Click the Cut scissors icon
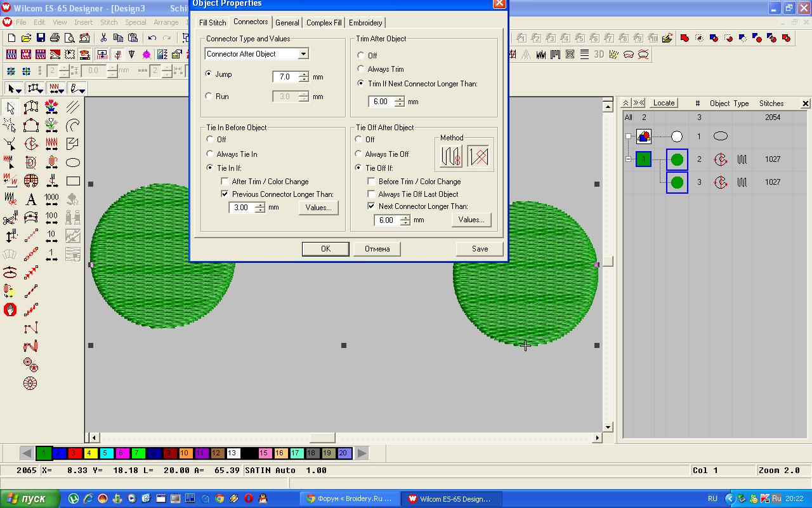The width and height of the screenshot is (812, 508). pyautogui.click(x=103, y=38)
